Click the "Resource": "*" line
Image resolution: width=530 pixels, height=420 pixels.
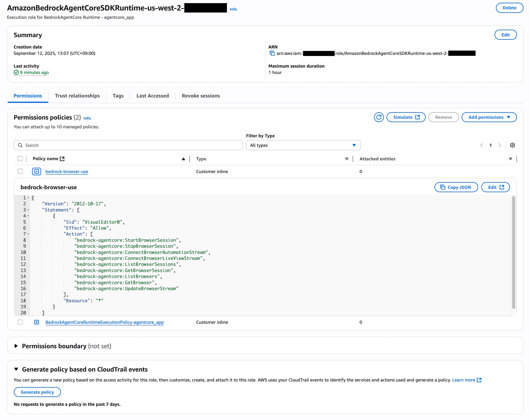(83, 301)
